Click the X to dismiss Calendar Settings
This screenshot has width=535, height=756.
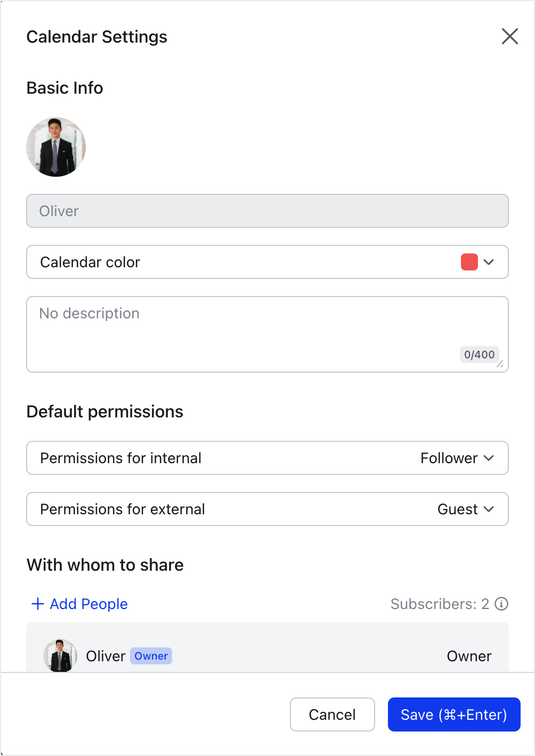pyautogui.click(x=509, y=36)
